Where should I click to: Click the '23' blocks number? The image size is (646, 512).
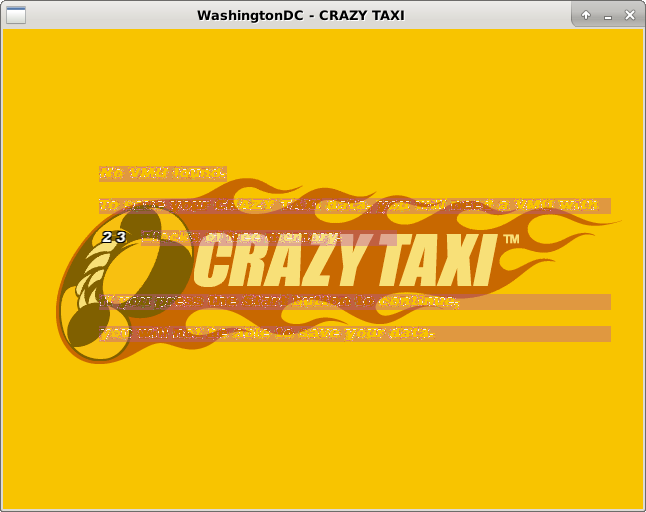pyautogui.click(x=114, y=237)
